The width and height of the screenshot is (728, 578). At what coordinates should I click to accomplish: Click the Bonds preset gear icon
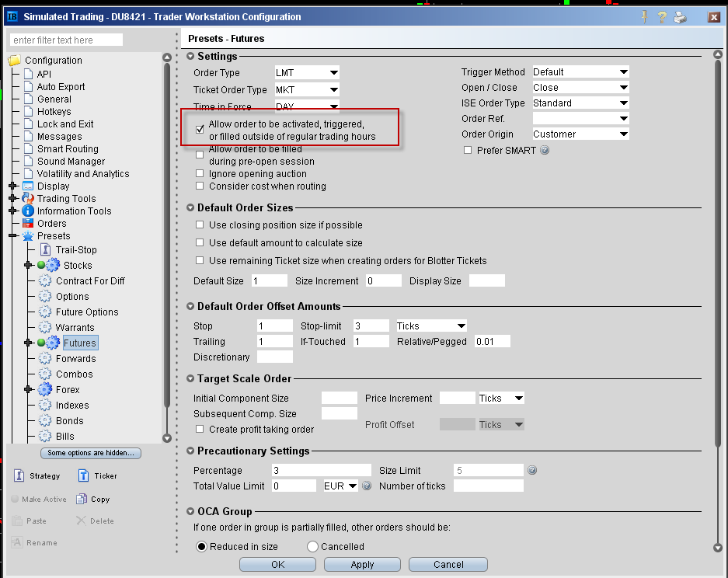[x=45, y=420]
